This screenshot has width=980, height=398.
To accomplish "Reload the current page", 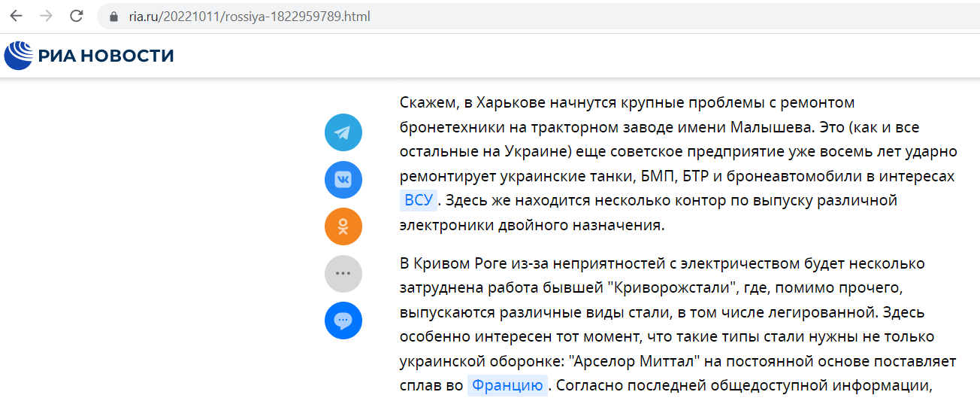I will pyautogui.click(x=76, y=16).
